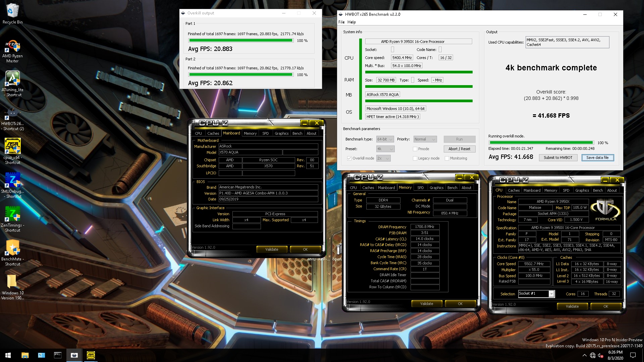Switch to Bench tab in Mainboard CPU-Z window

click(297, 133)
